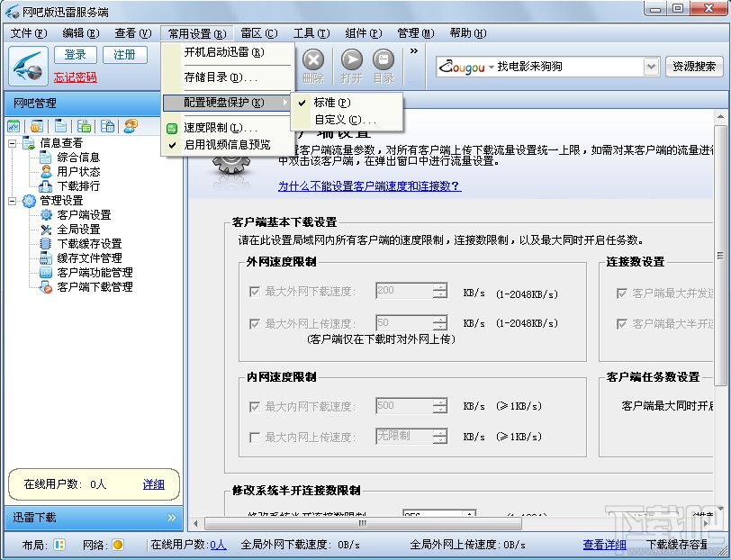Viewport: 731px width, 560px height.
Task: Open the 雷区 menu
Action: 259,32
